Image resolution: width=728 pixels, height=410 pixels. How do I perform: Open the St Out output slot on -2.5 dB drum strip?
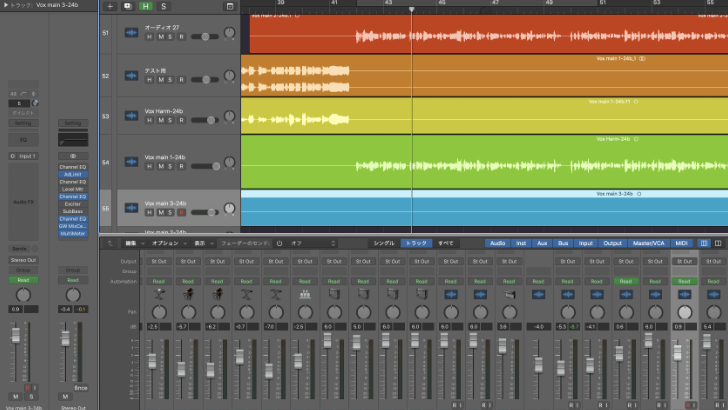tap(159, 261)
